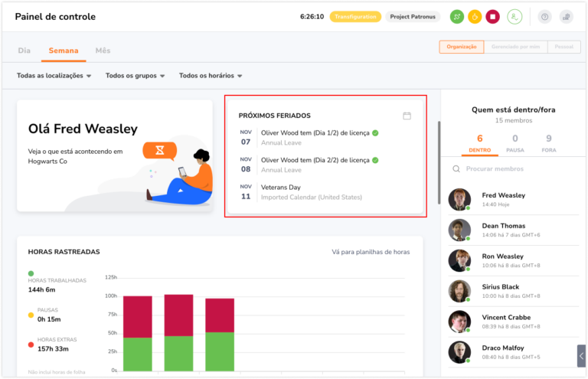Open Vá para planilhas de horas link

click(371, 253)
